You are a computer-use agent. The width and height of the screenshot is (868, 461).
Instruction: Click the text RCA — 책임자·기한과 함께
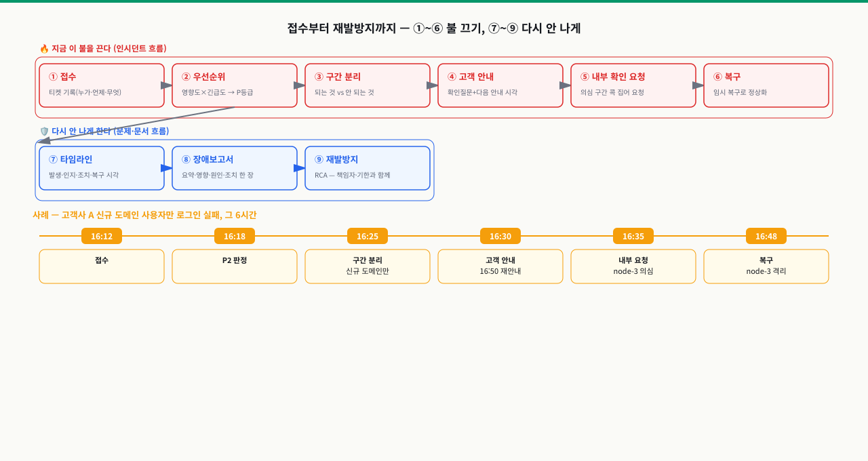coord(353,175)
